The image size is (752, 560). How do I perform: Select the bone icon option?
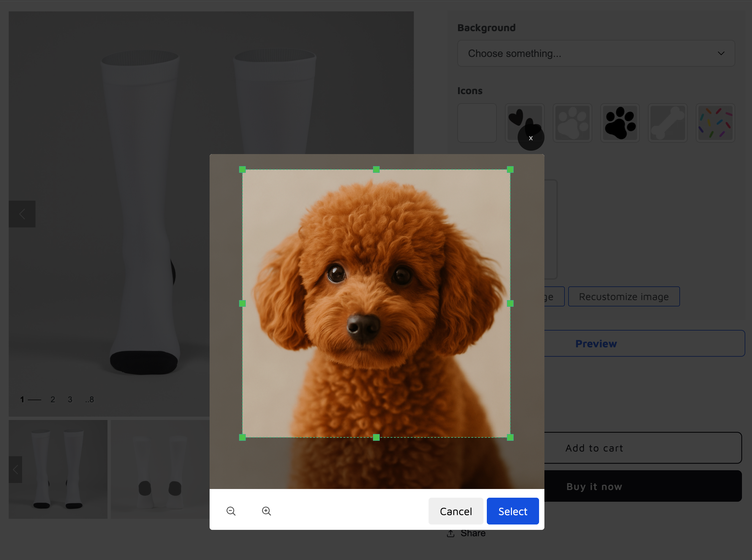tap(667, 123)
